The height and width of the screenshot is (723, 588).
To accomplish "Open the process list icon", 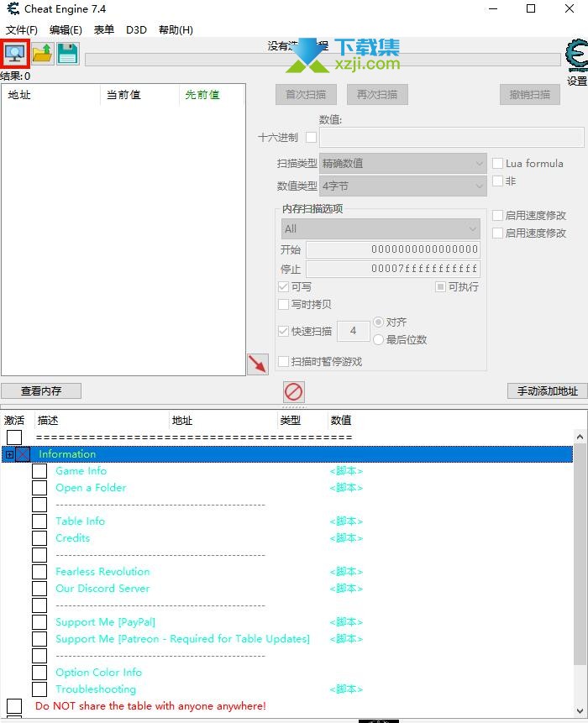I will [x=15, y=54].
